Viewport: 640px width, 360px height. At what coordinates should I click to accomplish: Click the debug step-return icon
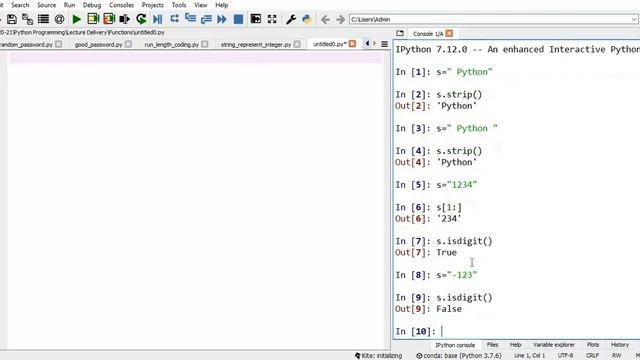[206, 19]
